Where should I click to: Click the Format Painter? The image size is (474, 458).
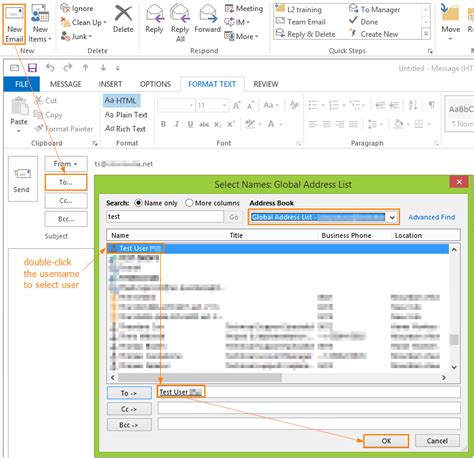coord(64,129)
